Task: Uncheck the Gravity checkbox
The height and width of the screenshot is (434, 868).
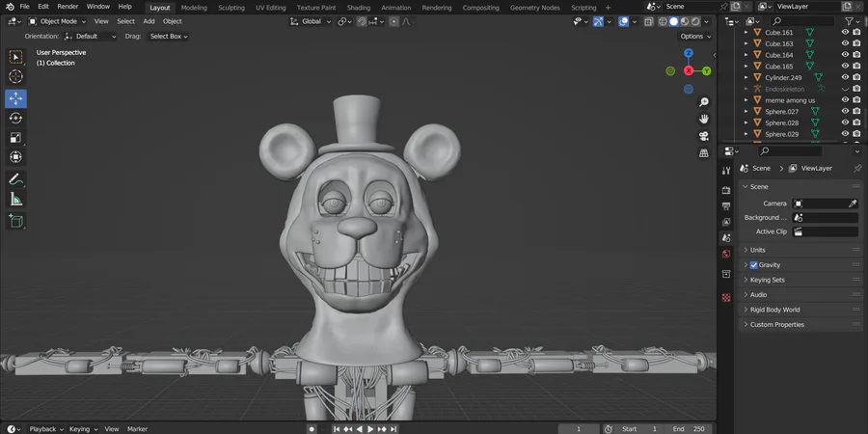Action: pyautogui.click(x=753, y=265)
